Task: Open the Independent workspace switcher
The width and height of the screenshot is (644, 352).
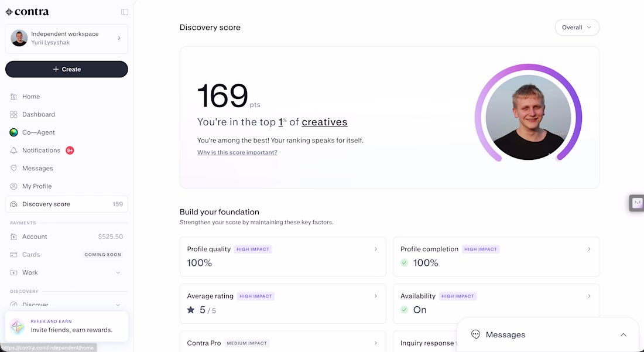Action: [x=67, y=39]
